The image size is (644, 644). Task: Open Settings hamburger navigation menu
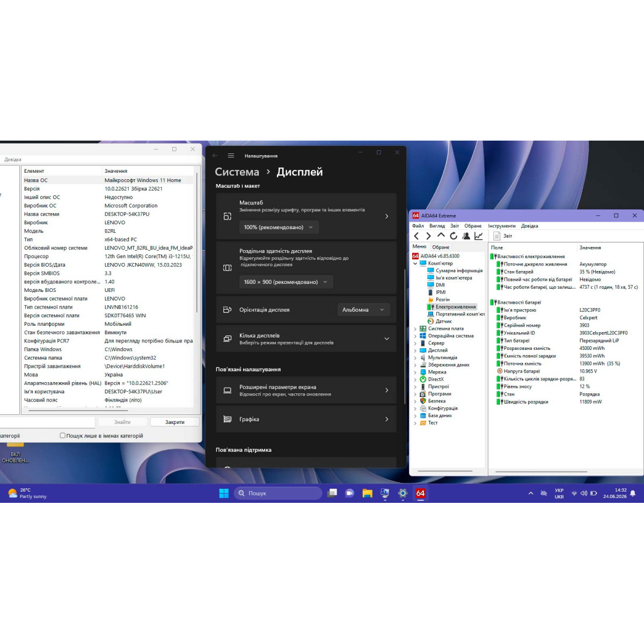coord(231,156)
